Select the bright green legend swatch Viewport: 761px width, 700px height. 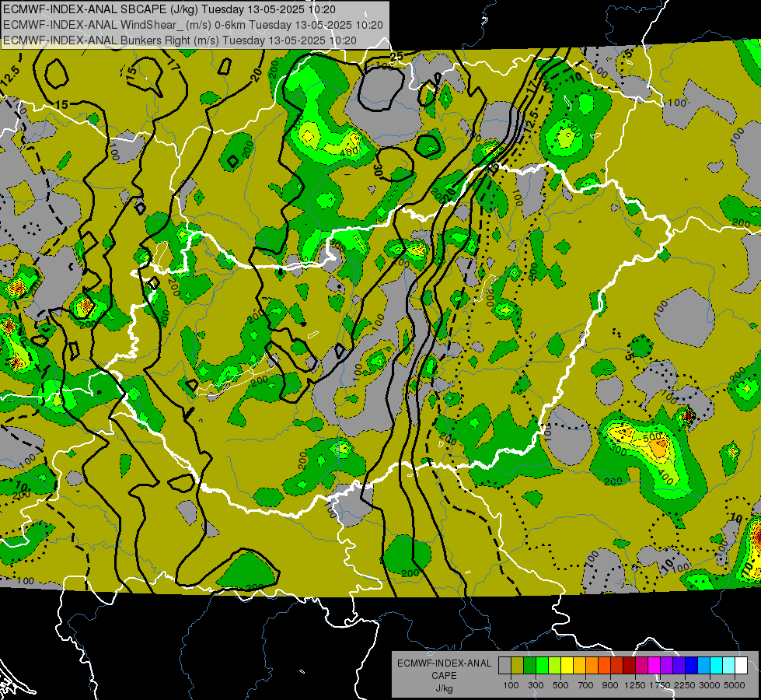[x=542, y=665]
